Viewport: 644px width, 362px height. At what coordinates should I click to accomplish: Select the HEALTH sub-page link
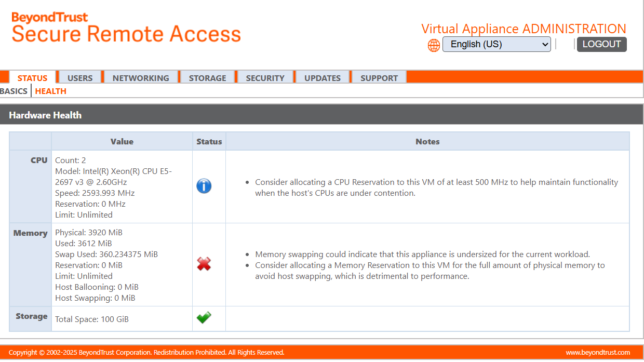click(51, 91)
